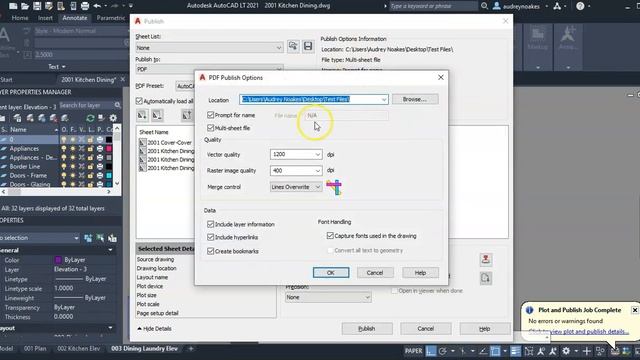Switch to the Insert ribbon tab

(45, 18)
